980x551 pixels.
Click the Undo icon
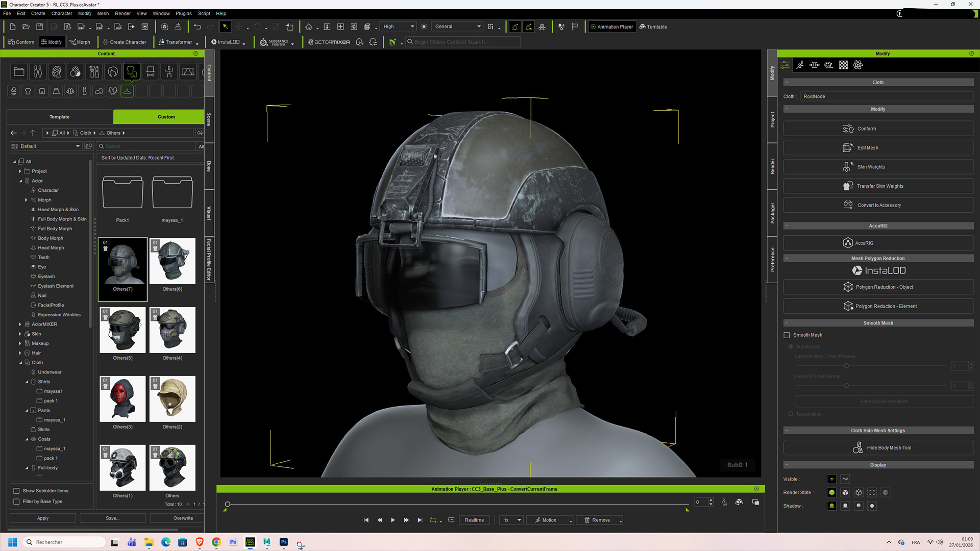click(197, 27)
